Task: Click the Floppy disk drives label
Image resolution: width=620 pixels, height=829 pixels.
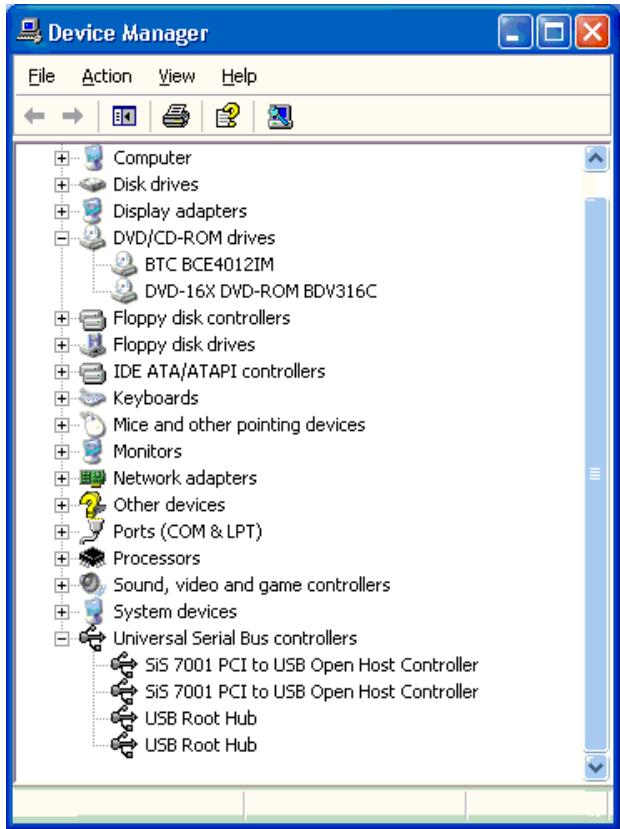Action: pos(184,345)
